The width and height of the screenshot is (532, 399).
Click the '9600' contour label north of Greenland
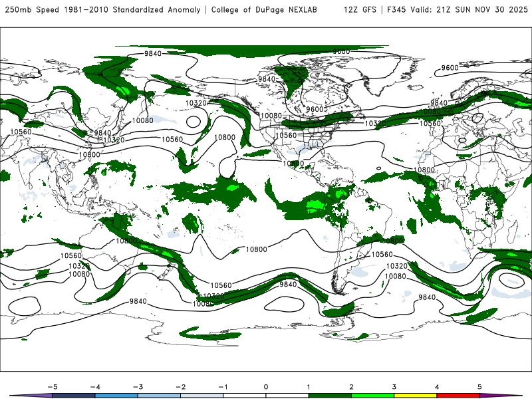tap(341, 52)
